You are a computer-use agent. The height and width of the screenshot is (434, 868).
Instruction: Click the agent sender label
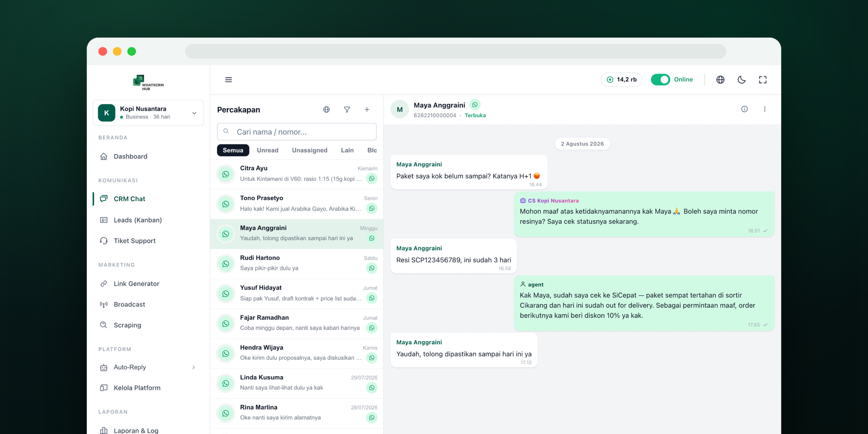tap(536, 285)
